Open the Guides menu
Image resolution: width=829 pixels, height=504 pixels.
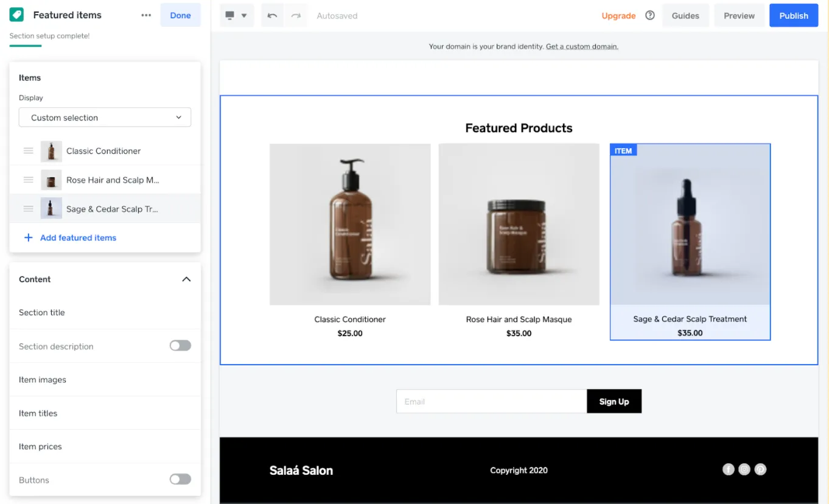point(685,15)
